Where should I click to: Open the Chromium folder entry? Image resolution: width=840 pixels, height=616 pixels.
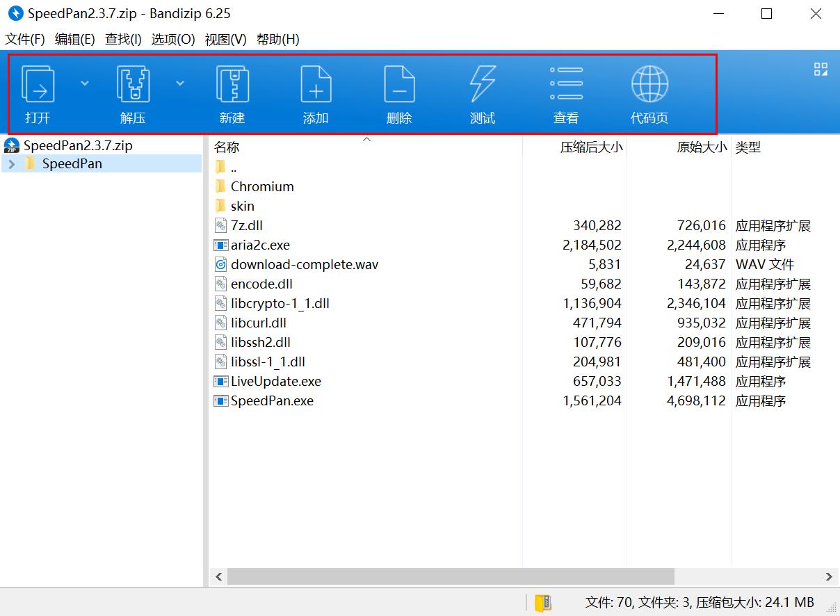261,186
